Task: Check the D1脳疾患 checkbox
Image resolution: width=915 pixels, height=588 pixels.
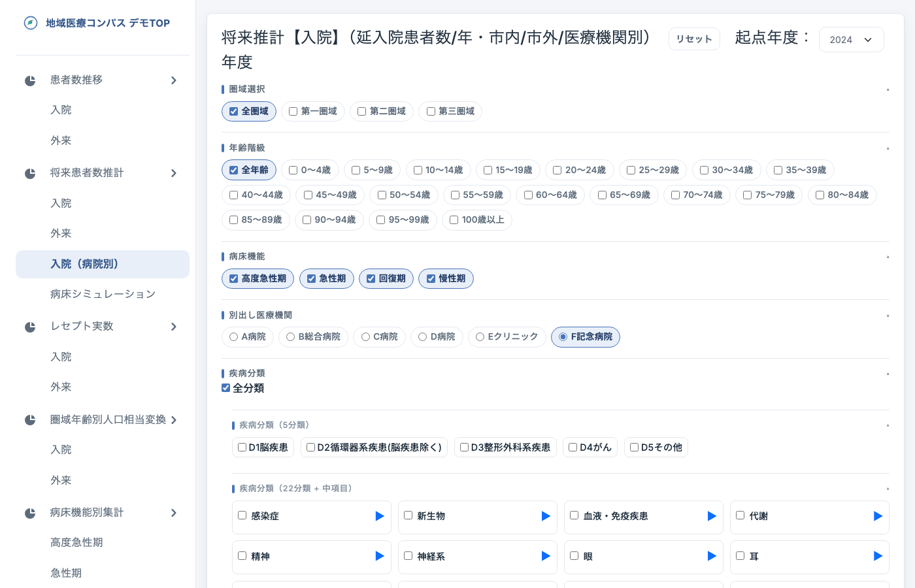Action: click(242, 448)
